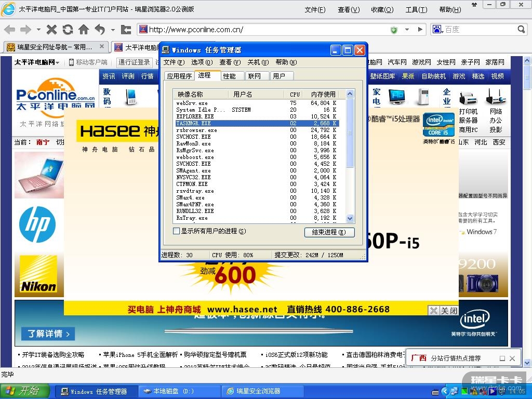Open the back/forward history dropdown arrow
This screenshot has height=399, width=532.
38,30
